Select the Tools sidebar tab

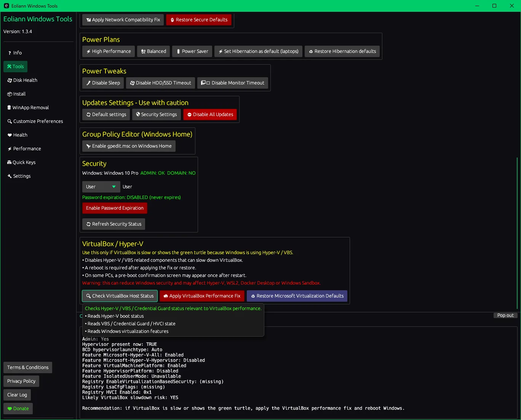click(x=16, y=67)
